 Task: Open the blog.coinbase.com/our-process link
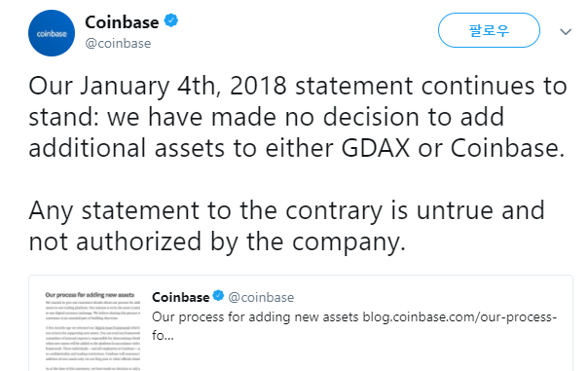point(459,317)
